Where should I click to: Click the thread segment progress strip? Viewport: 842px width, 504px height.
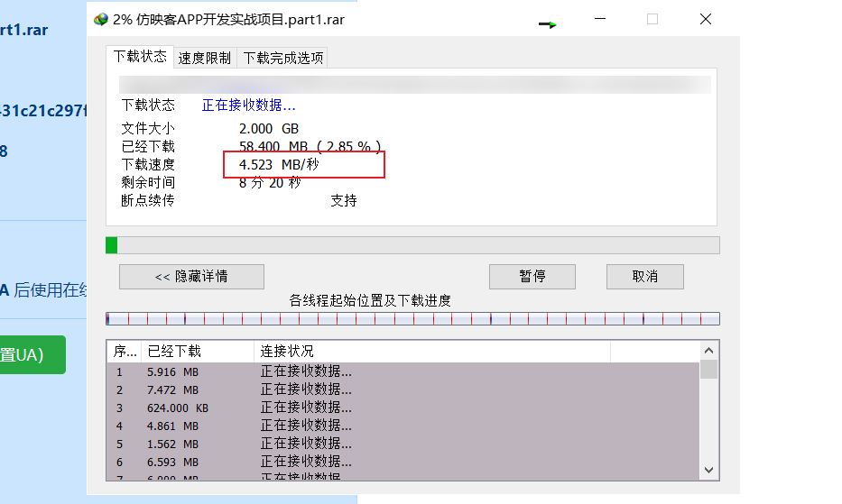pos(412,318)
